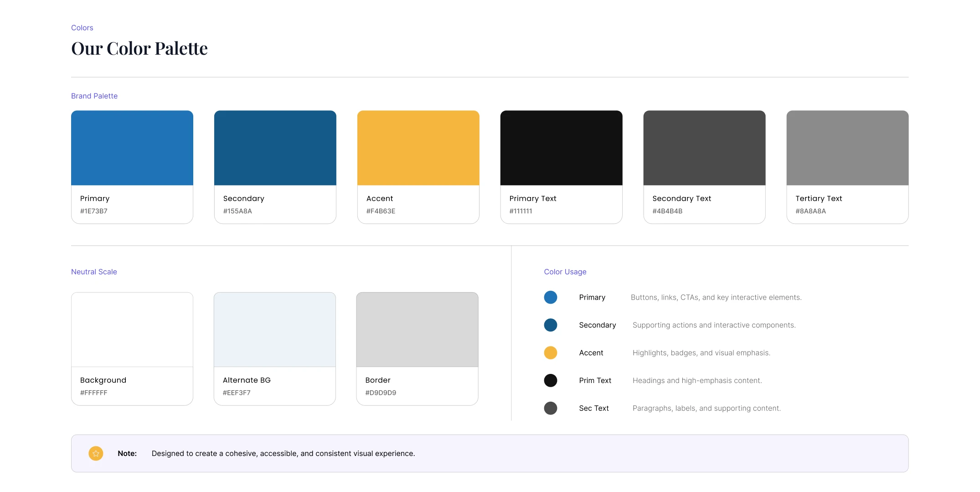Select the Alternate BG swatch card
Screen dimensions: 980x492
coord(275,349)
